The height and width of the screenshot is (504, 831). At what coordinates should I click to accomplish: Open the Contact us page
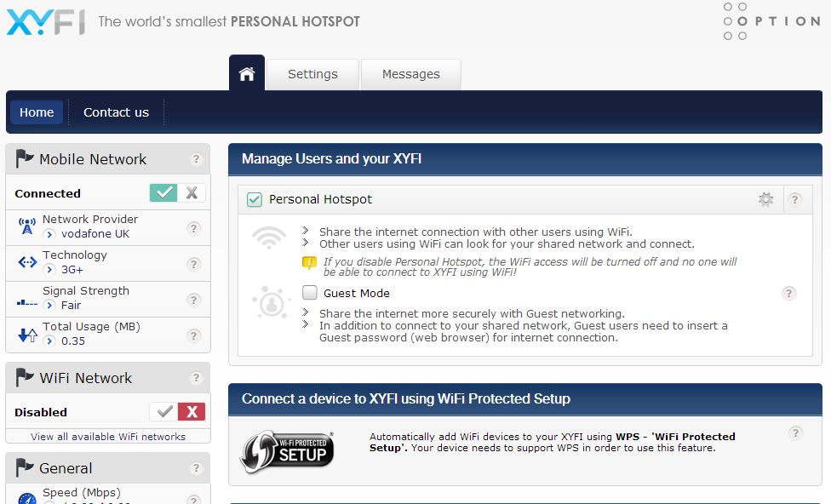point(116,112)
